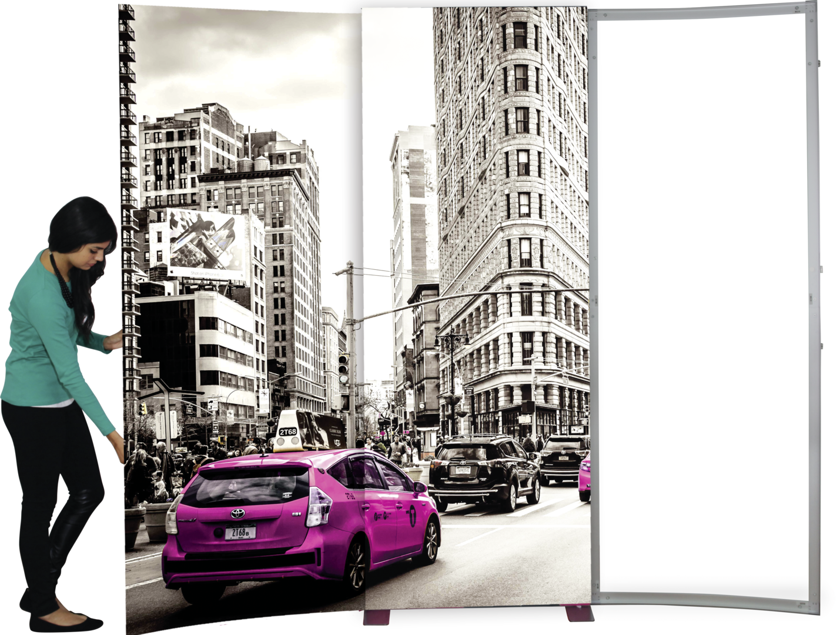Click the Toyota emblem on pink taxi
The height and width of the screenshot is (635, 840).
(237, 513)
